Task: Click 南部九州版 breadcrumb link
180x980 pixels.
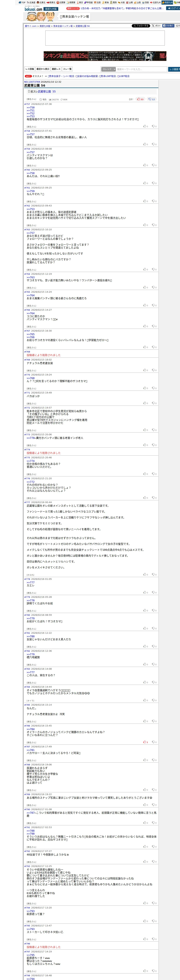Action: click(x=45, y=26)
